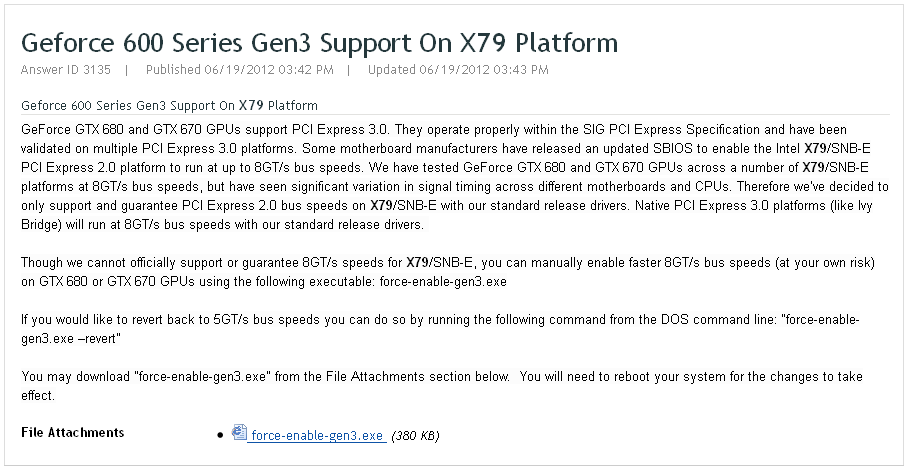Click the file icon beside force-enable-gen3.exe
Viewport: 908px width, 470px height.
coord(239,433)
